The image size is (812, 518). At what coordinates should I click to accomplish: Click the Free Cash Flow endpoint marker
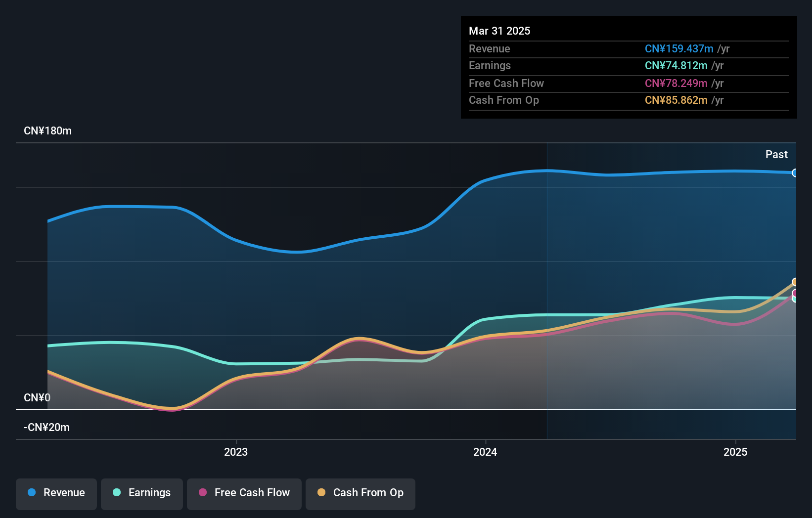[x=795, y=294]
